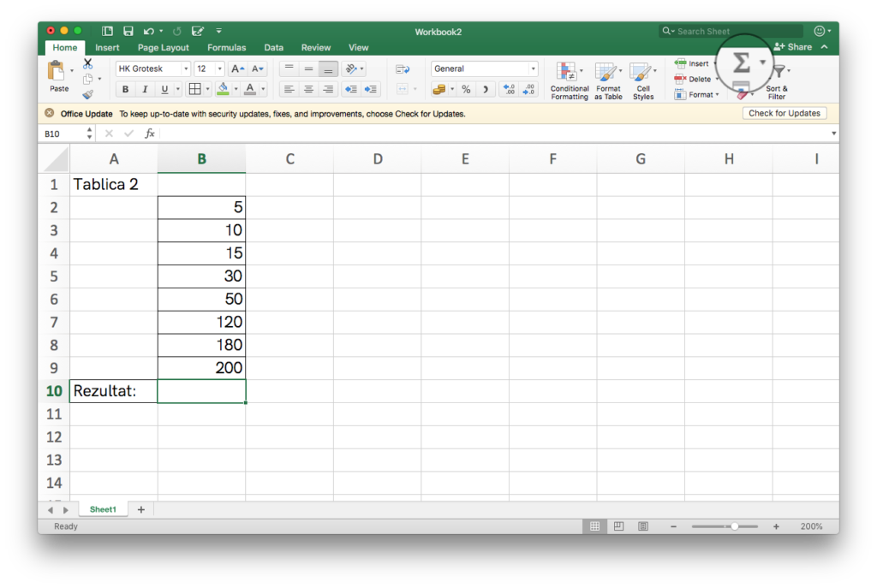Open the font size 12 dropdown
The height and width of the screenshot is (588, 877).
[220, 68]
